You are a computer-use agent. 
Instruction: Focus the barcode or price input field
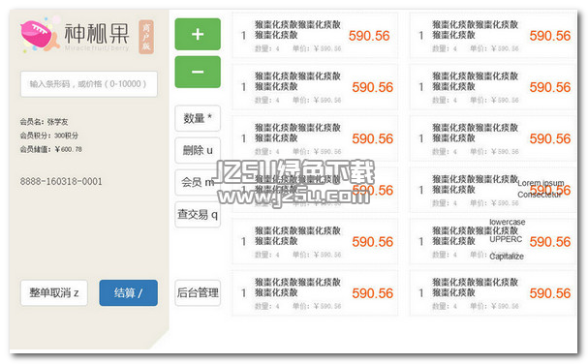click(89, 84)
